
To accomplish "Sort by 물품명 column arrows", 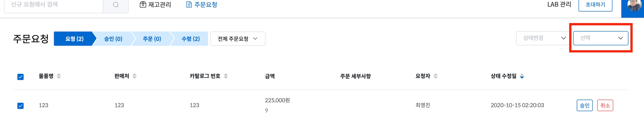I will pos(59,76).
